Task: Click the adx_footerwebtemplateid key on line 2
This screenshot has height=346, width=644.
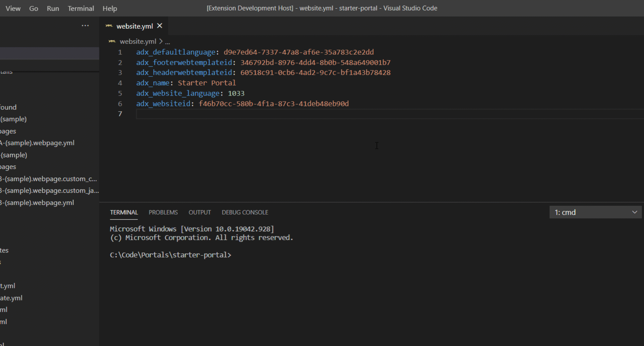Action: [184, 63]
